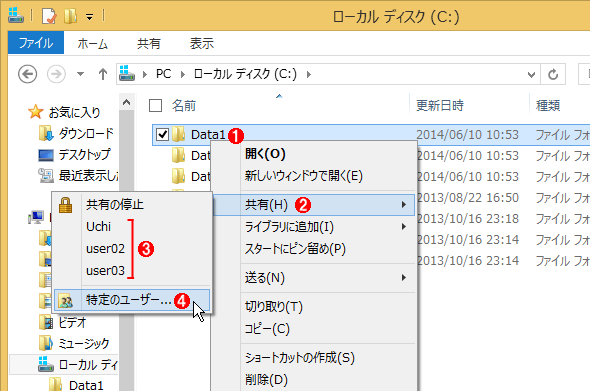
Task: Go up one folder level
Action: (102, 74)
